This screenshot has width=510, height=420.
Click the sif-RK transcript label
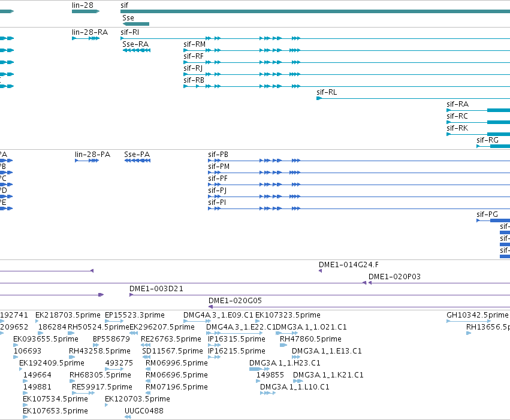(x=457, y=128)
